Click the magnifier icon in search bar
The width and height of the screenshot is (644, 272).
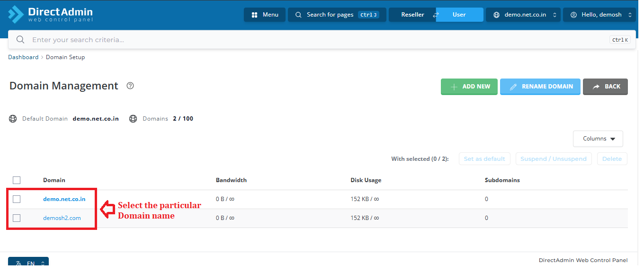20,40
